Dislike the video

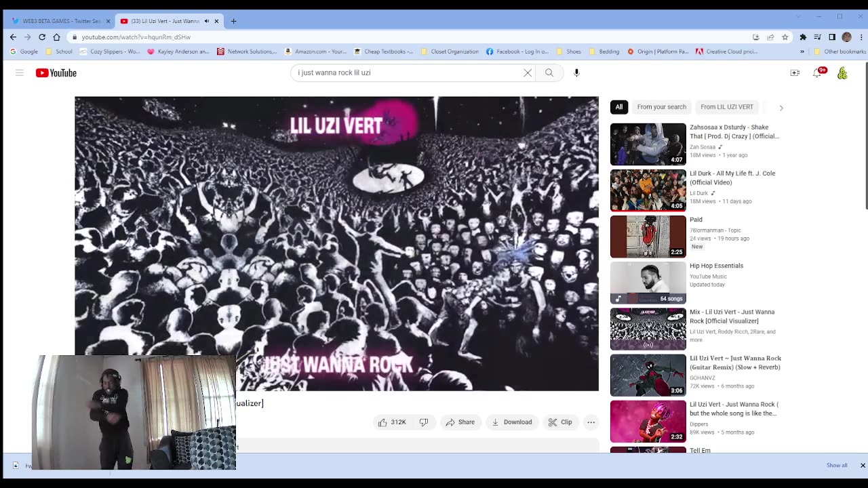click(424, 422)
